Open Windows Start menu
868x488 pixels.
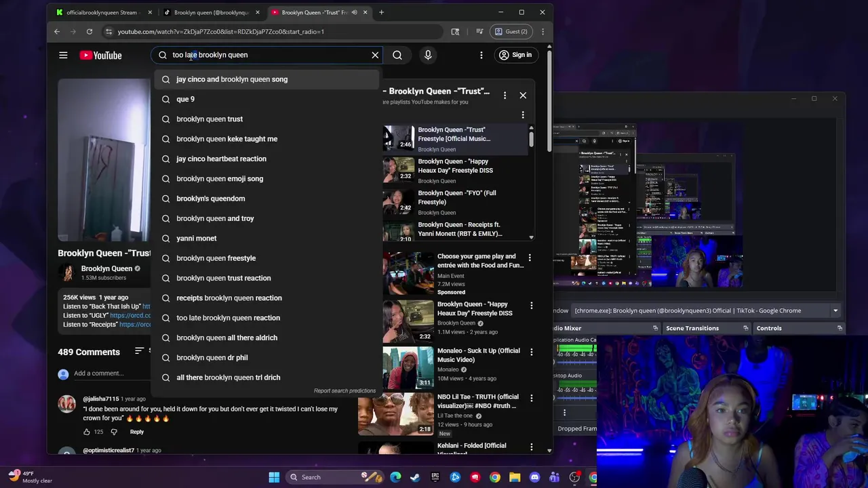[x=274, y=477]
